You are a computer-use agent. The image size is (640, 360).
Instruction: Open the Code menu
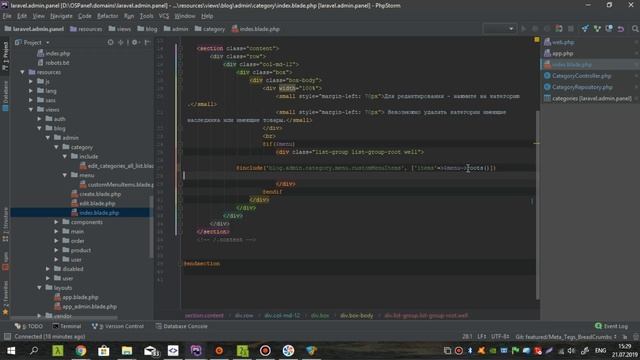[84, 16]
